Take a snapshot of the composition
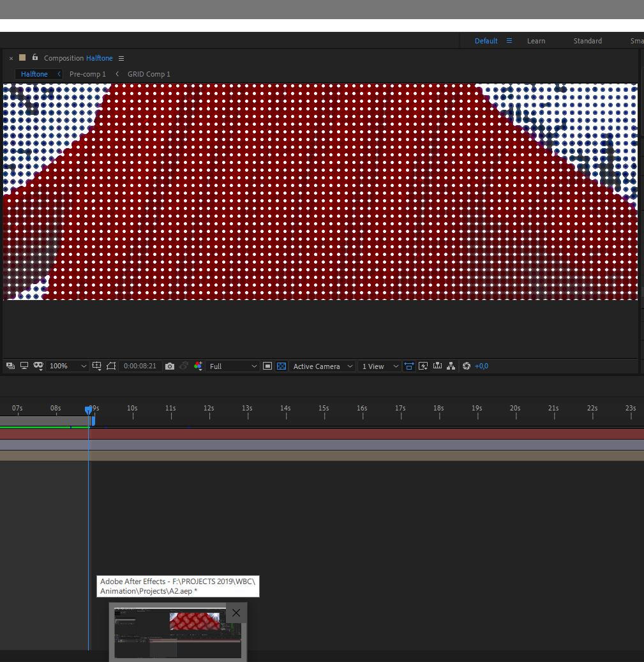The height and width of the screenshot is (662, 644). pos(169,366)
